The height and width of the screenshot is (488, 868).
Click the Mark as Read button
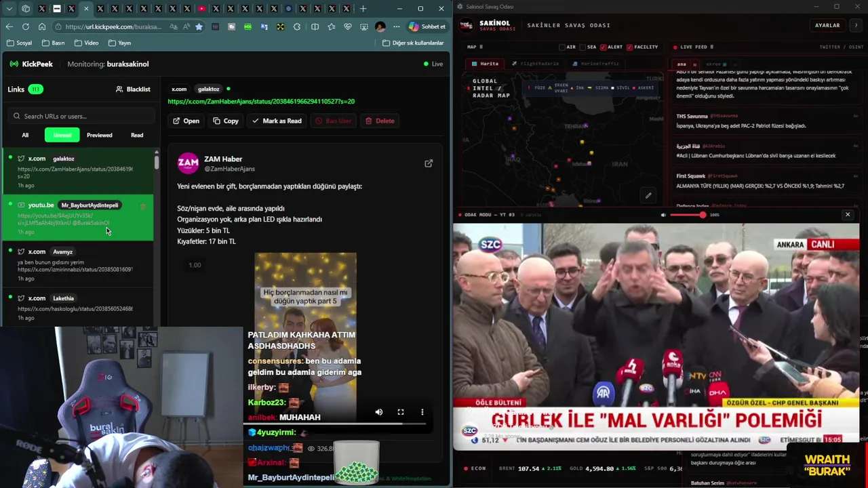(x=277, y=121)
